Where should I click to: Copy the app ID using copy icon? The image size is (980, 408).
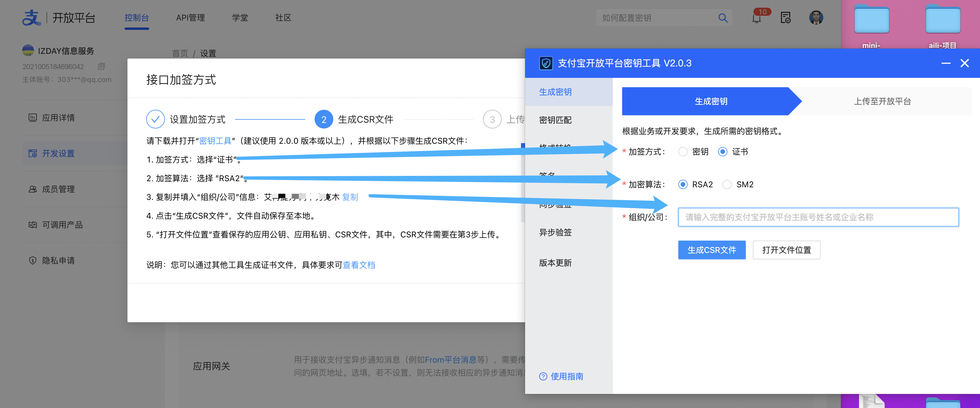[x=101, y=67]
